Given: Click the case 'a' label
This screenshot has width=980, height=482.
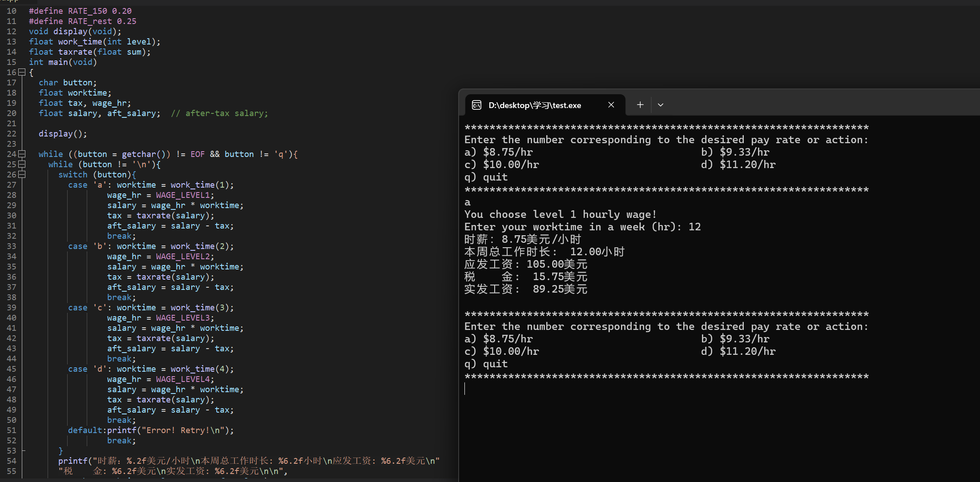Looking at the screenshot, I should tap(87, 185).
